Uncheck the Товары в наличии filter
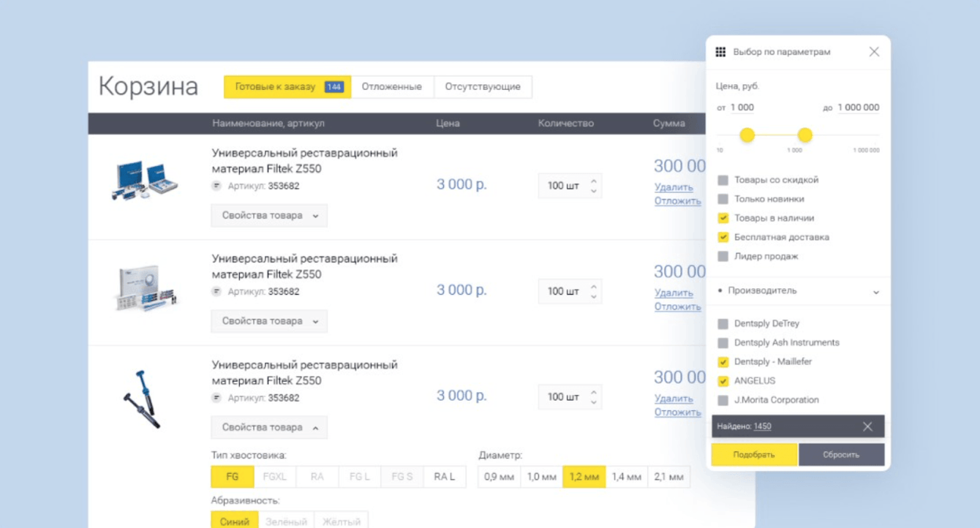Screen dimensions: 980x528 [x=723, y=218]
